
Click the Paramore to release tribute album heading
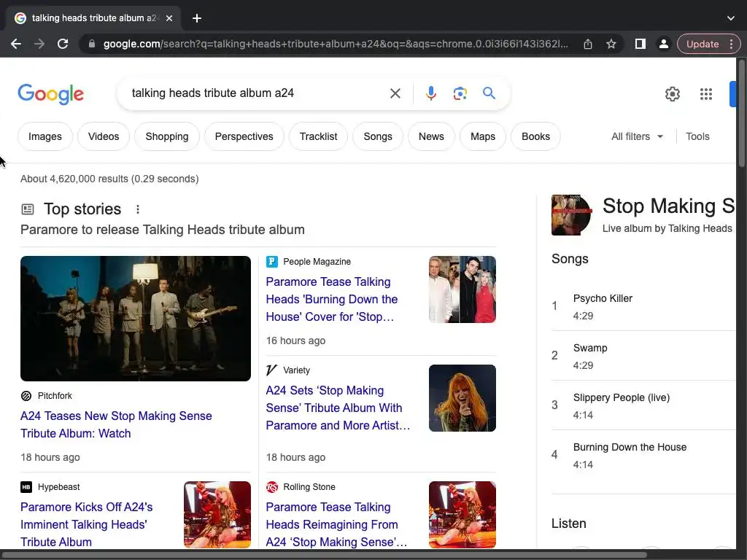pyautogui.click(x=163, y=230)
